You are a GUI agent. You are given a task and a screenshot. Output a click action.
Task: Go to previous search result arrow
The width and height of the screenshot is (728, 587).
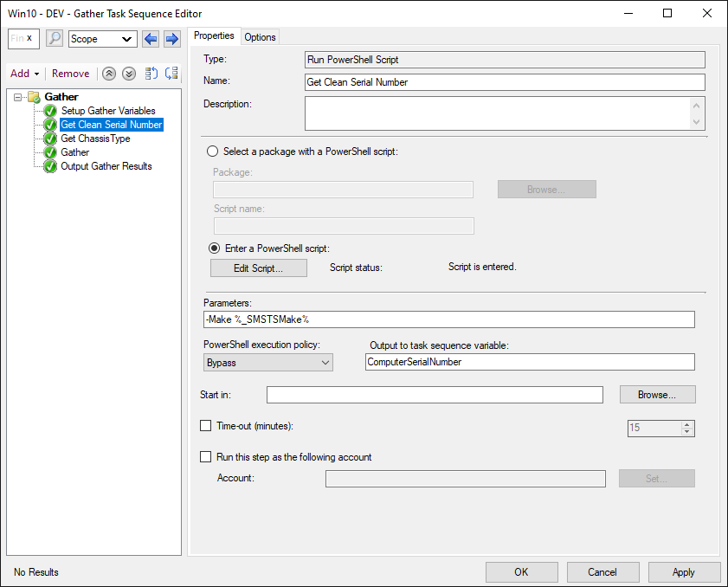[151, 39]
